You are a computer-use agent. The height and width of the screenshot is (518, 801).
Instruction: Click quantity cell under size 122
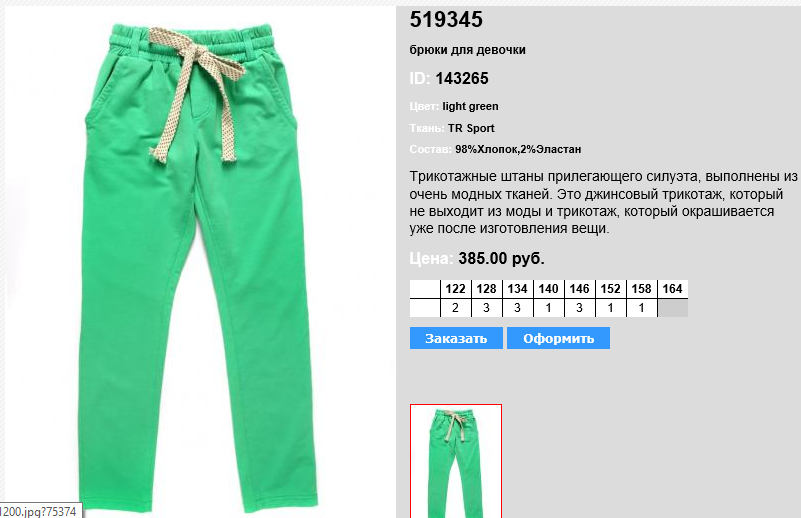pyautogui.click(x=456, y=308)
